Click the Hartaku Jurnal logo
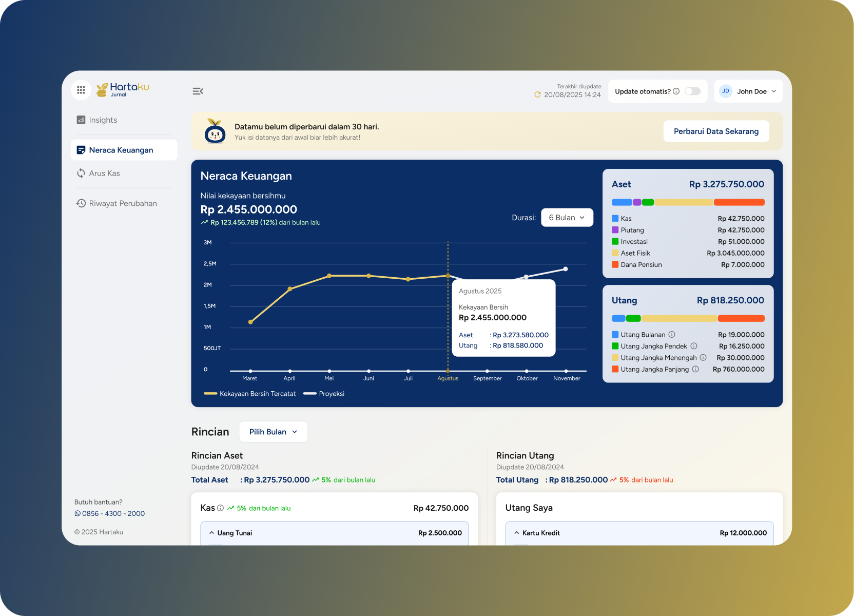The height and width of the screenshot is (616, 854). click(123, 90)
